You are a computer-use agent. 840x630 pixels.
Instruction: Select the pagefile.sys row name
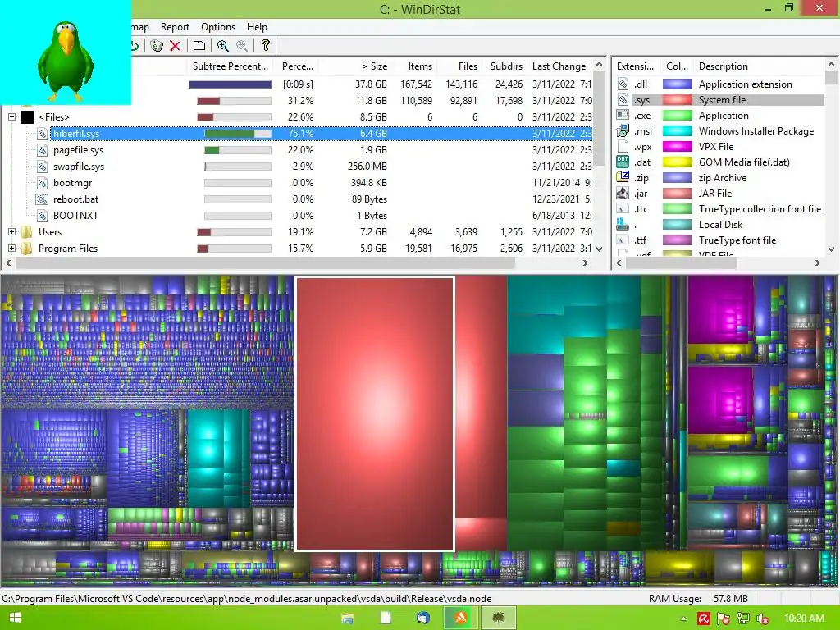78,150
